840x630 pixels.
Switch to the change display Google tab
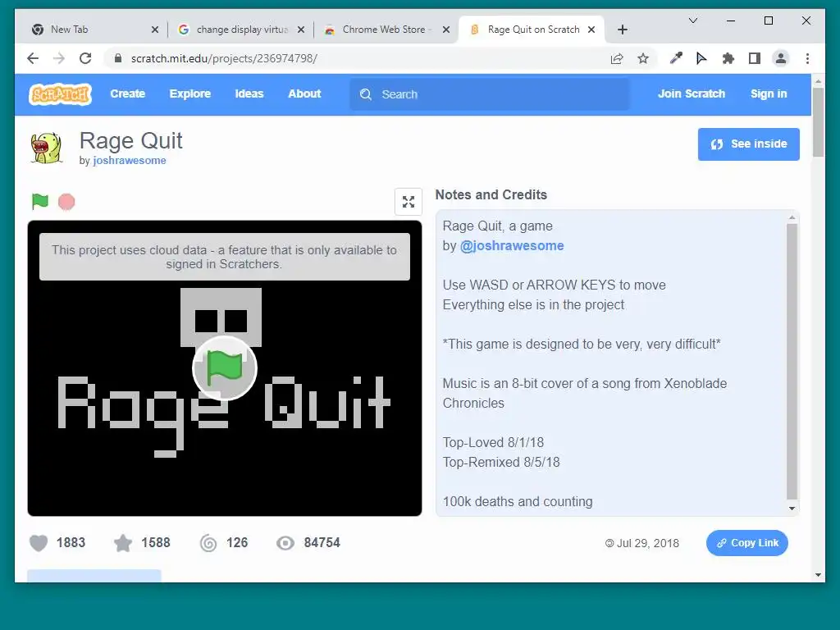tap(242, 30)
